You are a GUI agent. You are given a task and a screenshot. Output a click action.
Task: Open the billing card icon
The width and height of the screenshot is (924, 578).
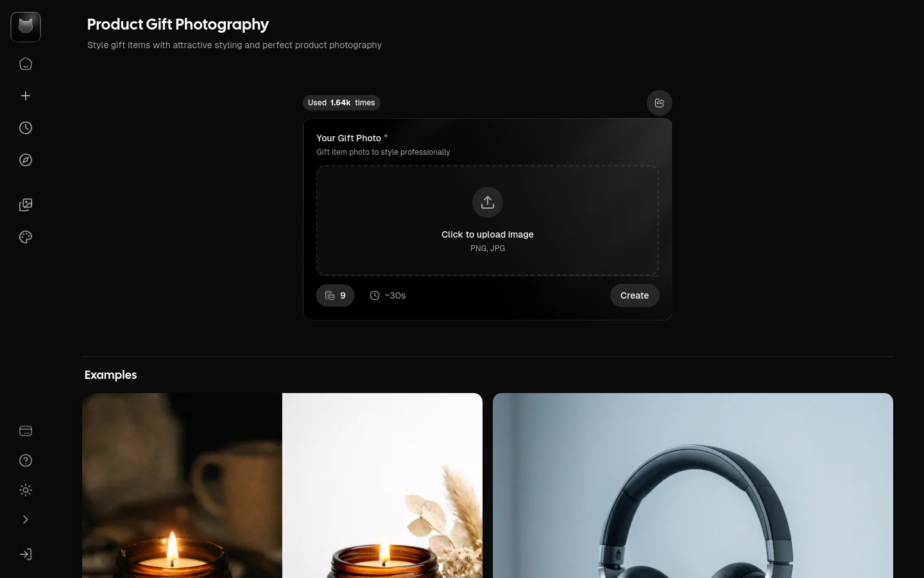[26, 431]
